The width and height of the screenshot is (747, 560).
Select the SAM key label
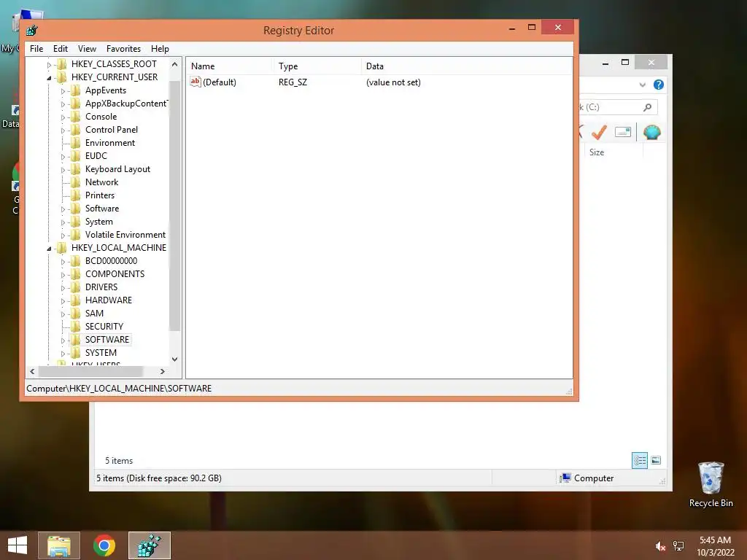coord(94,314)
